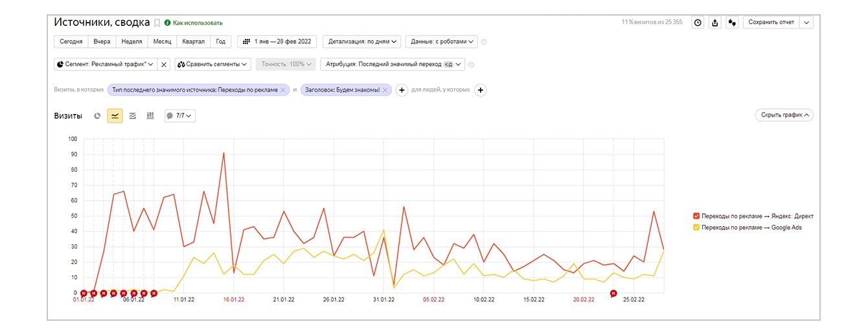Toggle Google Ads legend checkbox

(x=696, y=227)
